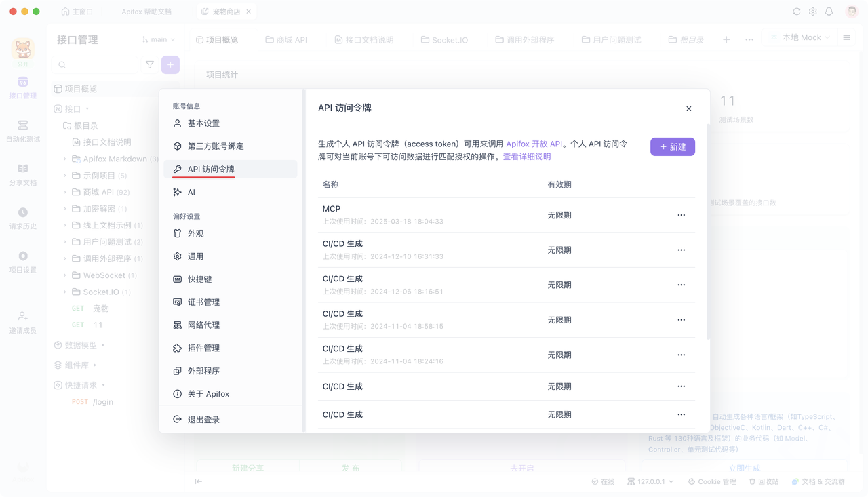Open 快捷键 shortcut settings
The image size is (868, 497).
point(231,279)
